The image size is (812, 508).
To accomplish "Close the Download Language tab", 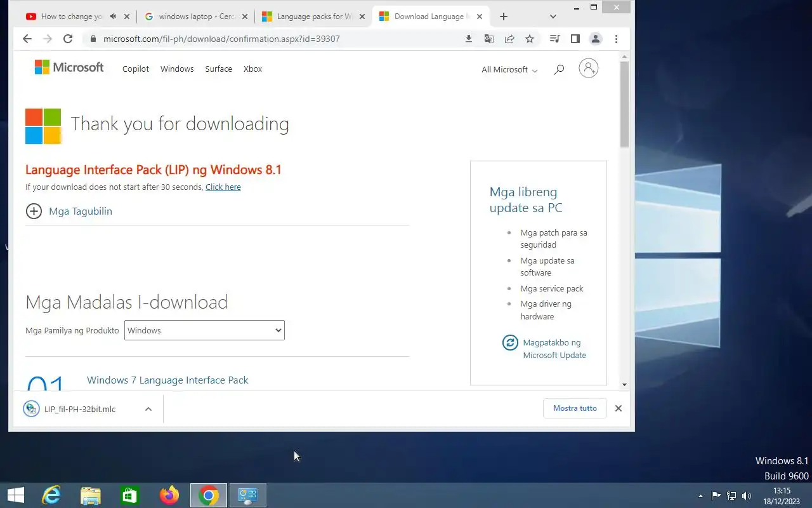I will (480, 17).
